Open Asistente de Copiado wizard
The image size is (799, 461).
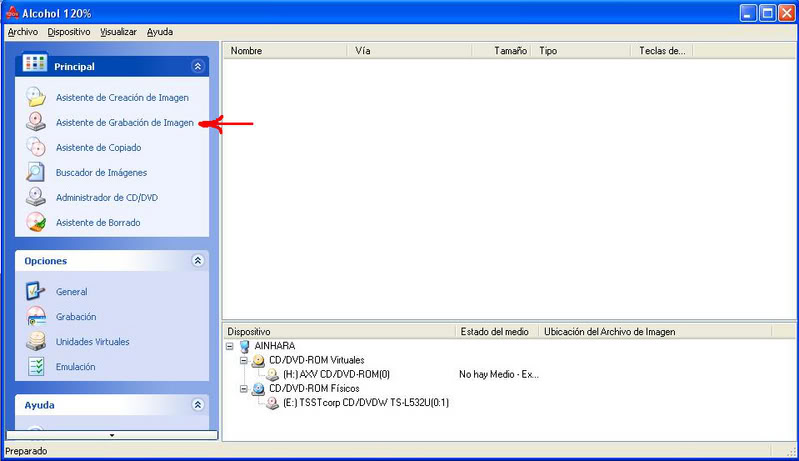click(98, 147)
